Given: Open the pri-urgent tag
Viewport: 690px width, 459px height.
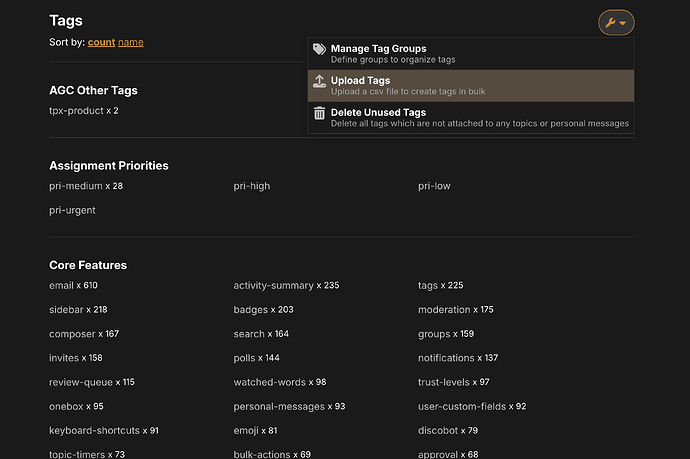Looking at the screenshot, I should pos(72,210).
